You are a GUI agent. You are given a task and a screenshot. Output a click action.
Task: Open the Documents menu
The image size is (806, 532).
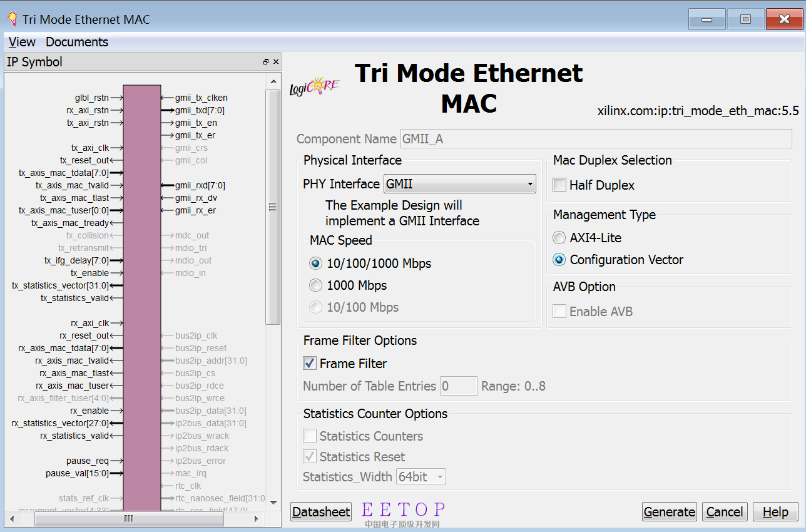pos(77,42)
